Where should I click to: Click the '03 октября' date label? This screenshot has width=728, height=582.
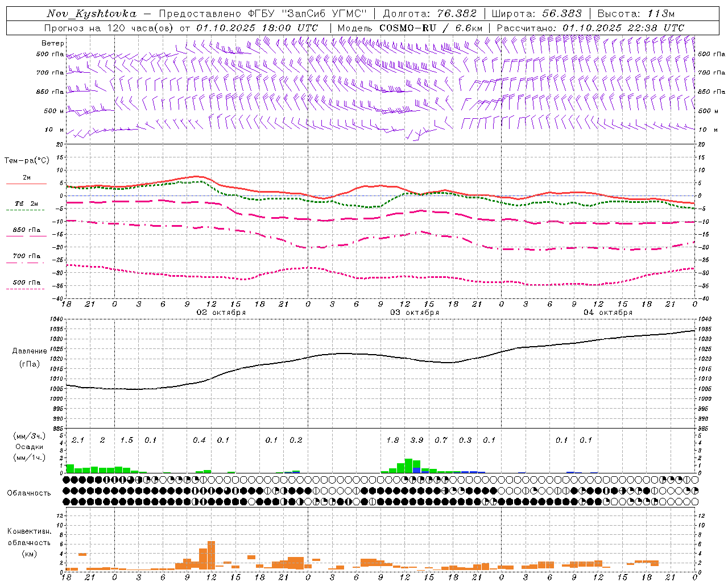[415, 312]
